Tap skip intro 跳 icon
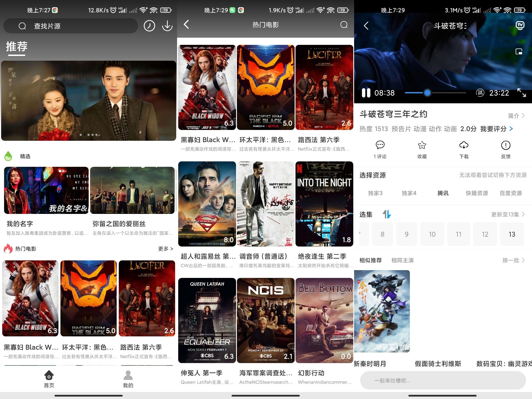This screenshot has width=532, height=399. (480, 93)
